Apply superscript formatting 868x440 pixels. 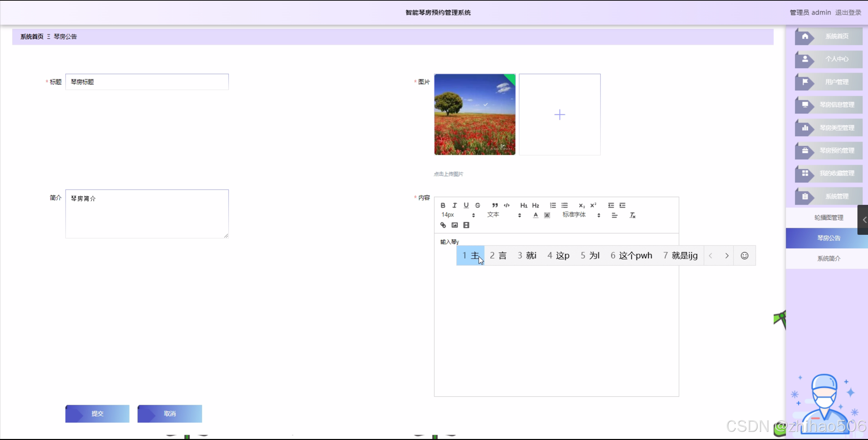tap(593, 205)
